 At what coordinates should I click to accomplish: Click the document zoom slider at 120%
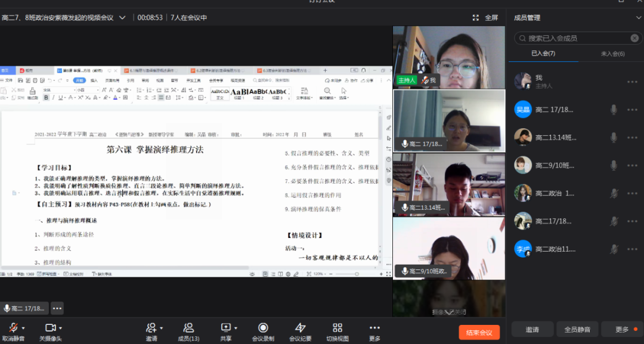click(x=357, y=275)
